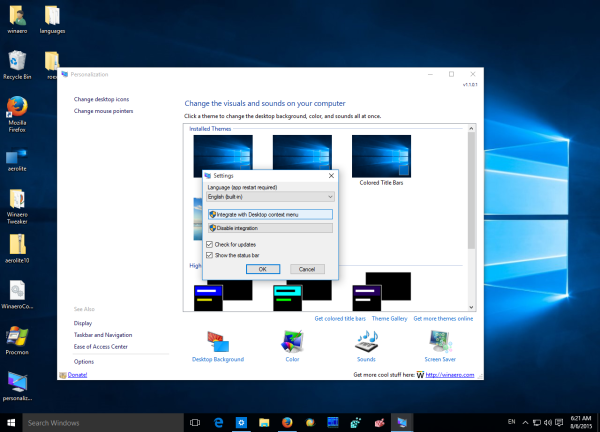
Task: Click Get colored title bars link
Action: coord(340,319)
